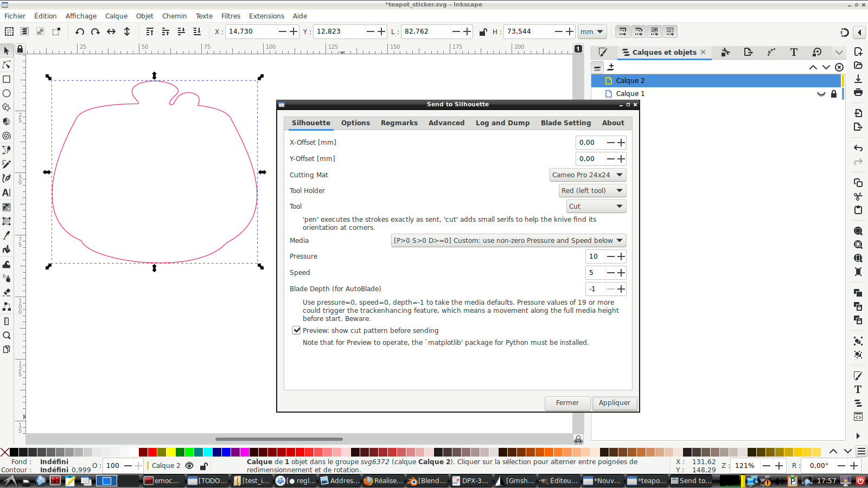868x488 pixels.
Task: Change the Tool Holder selection
Action: tap(592, 190)
